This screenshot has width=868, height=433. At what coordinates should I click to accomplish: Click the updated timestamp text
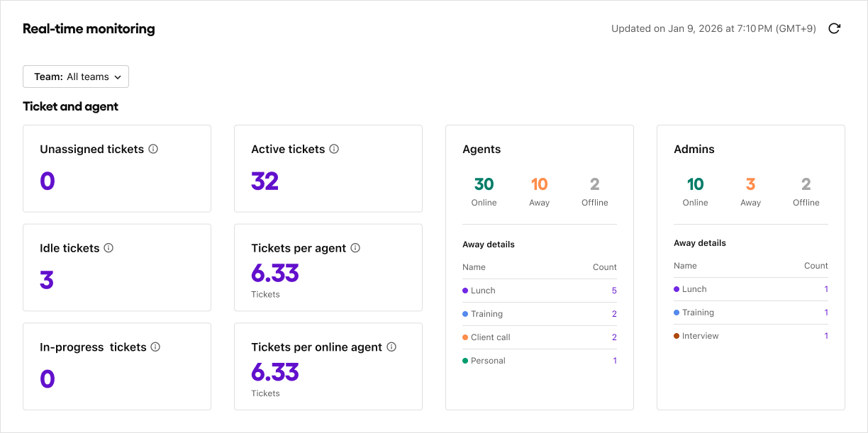713,28
